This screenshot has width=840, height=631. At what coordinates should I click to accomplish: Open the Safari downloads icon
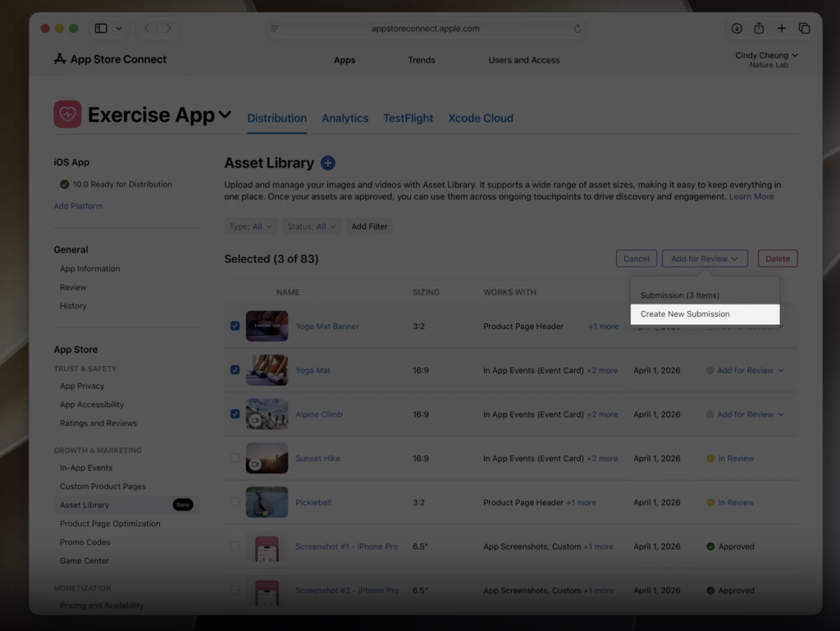coord(737,29)
